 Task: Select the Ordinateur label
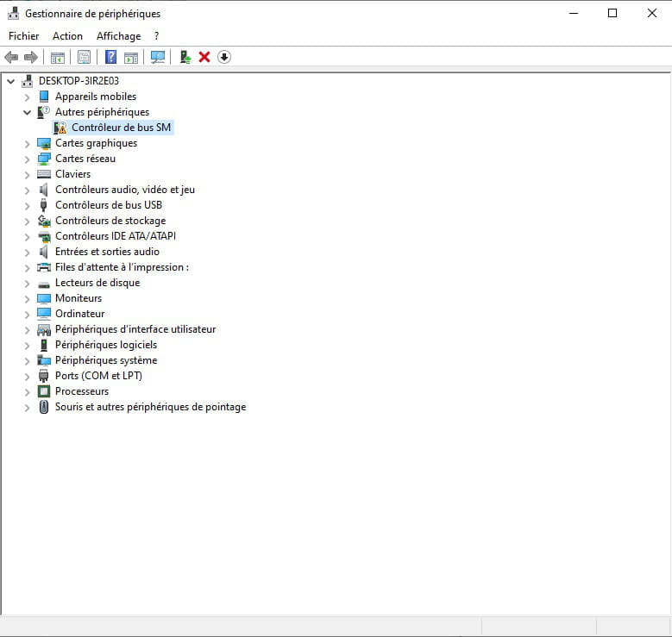click(79, 314)
